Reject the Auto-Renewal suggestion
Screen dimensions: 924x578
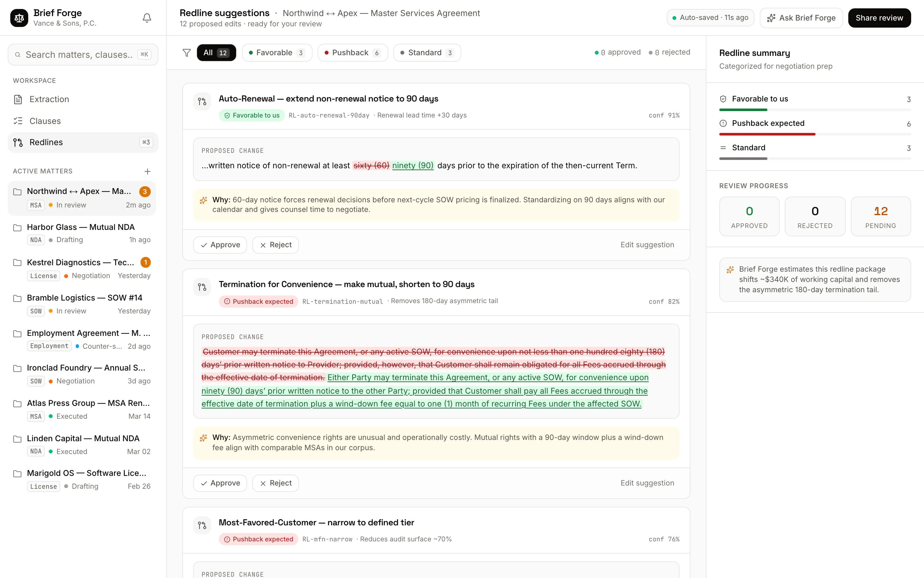[276, 245]
